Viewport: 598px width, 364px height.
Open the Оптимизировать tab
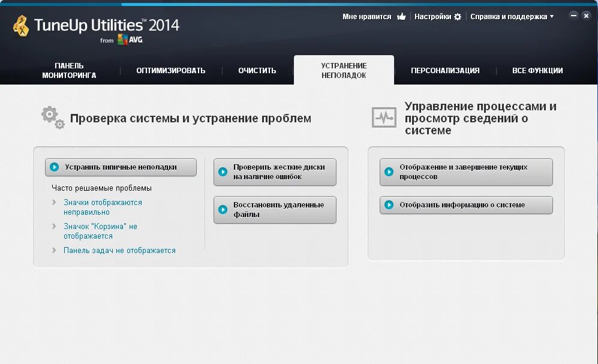[x=171, y=71]
